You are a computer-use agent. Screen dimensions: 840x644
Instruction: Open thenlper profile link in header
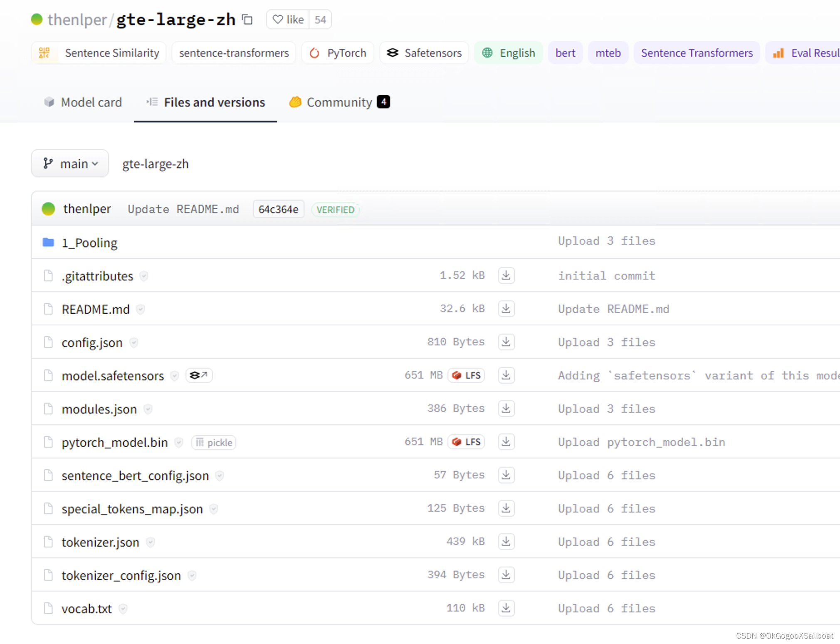77,20
